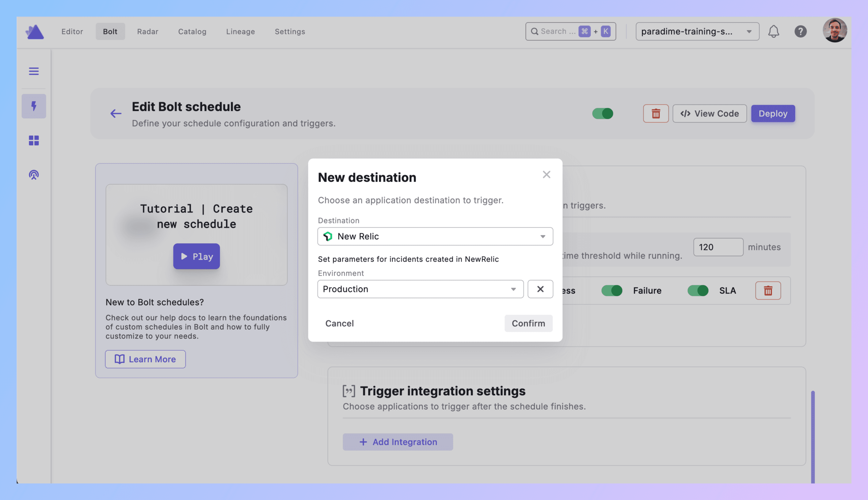Toggle the Failure notification switch
The width and height of the screenshot is (868, 500).
pyautogui.click(x=611, y=290)
